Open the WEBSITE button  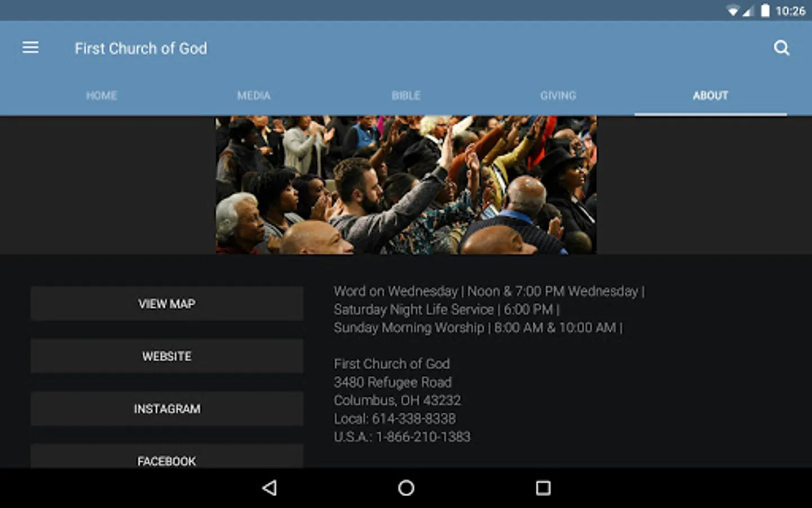point(167,356)
